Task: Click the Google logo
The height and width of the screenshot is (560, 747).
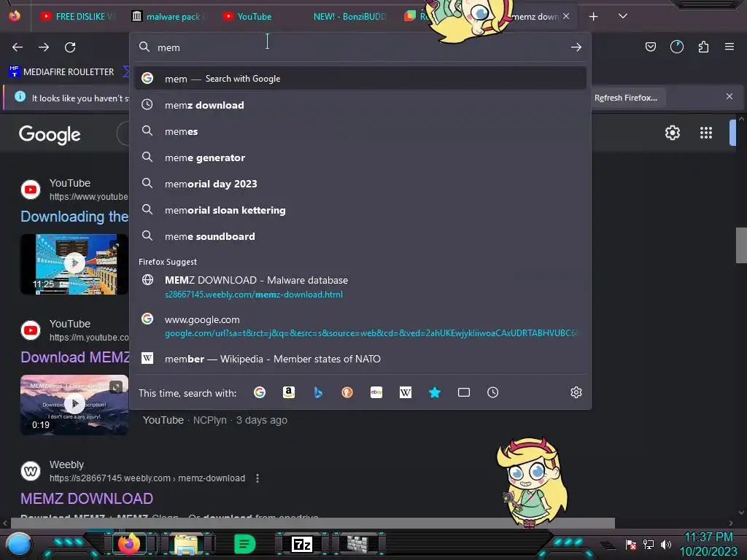Action: [50, 135]
